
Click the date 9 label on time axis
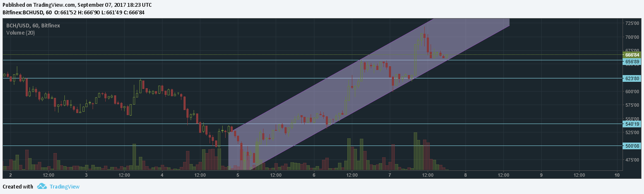pyautogui.click(x=541, y=175)
